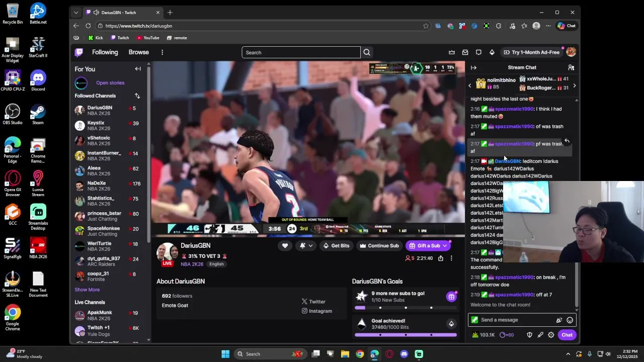644x362 pixels.
Task: Open Twitch home via logo icon
Action: [x=79, y=52]
